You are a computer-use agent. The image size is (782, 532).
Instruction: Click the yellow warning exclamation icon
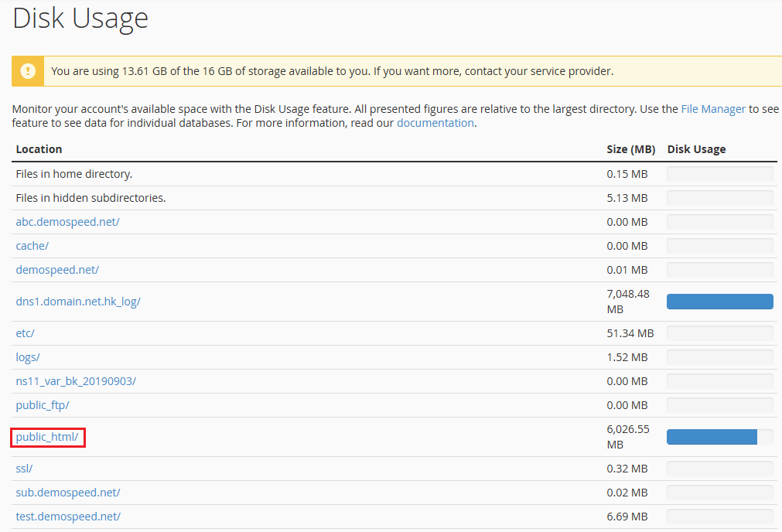point(29,71)
